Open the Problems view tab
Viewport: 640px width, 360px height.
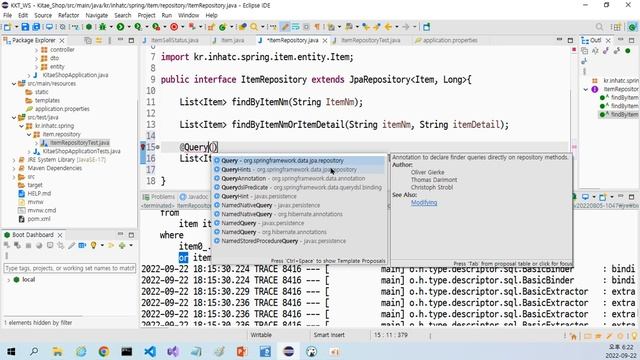pos(159,197)
